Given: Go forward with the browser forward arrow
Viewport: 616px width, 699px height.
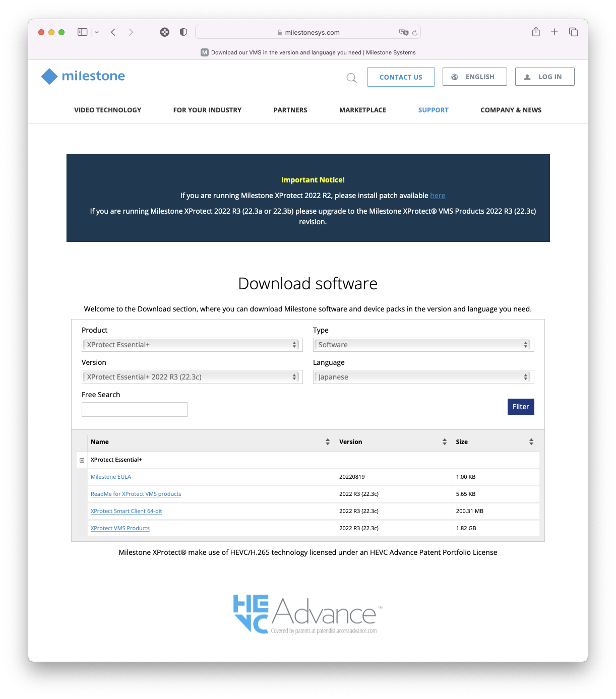Looking at the screenshot, I should (131, 32).
